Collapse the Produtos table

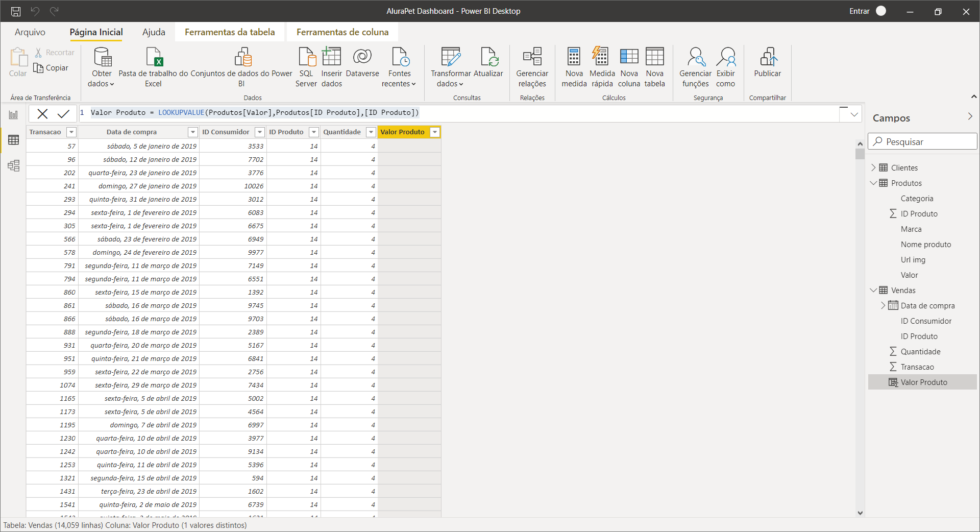click(873, 183)
